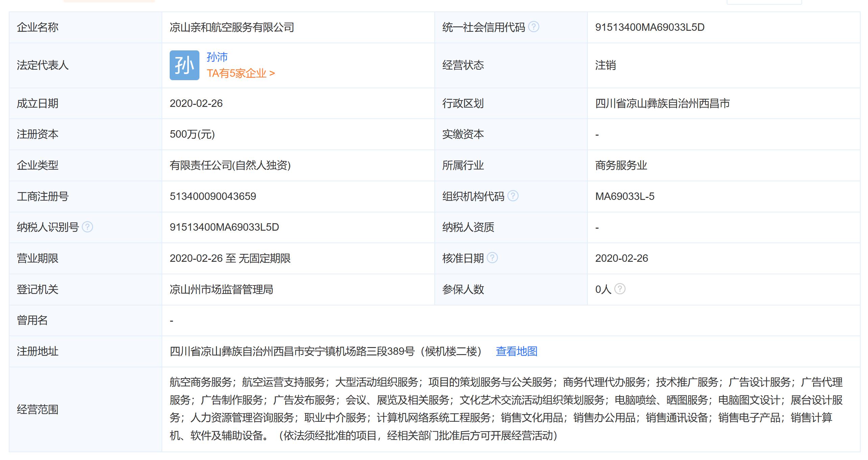
Task: Select the 经营范围 label cell
Action: pos(86,410)
